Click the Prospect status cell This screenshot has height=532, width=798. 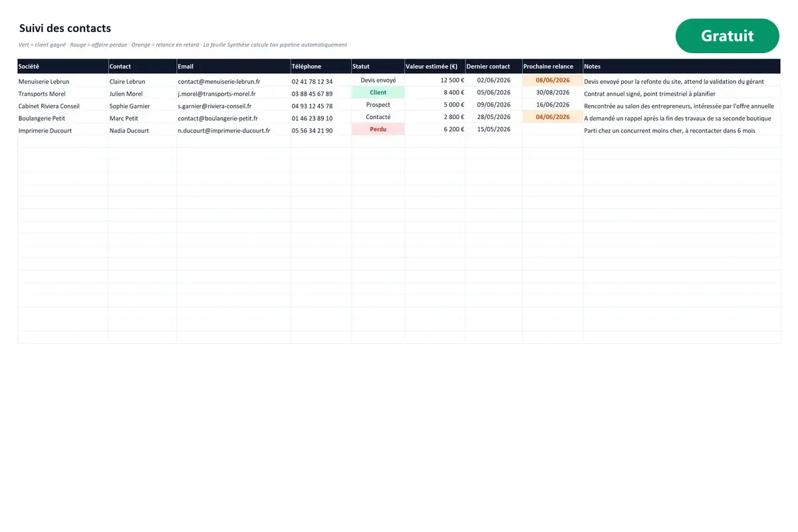pos(378,104)
